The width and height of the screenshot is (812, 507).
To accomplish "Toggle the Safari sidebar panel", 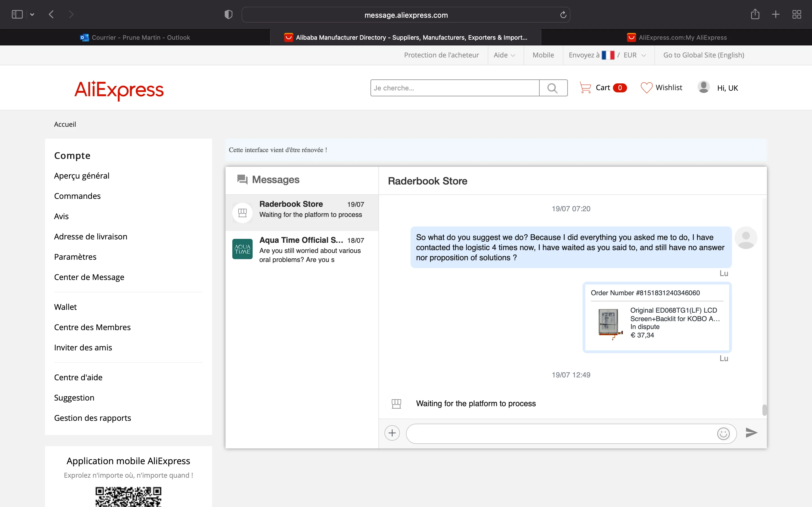I will pos(17,14).
